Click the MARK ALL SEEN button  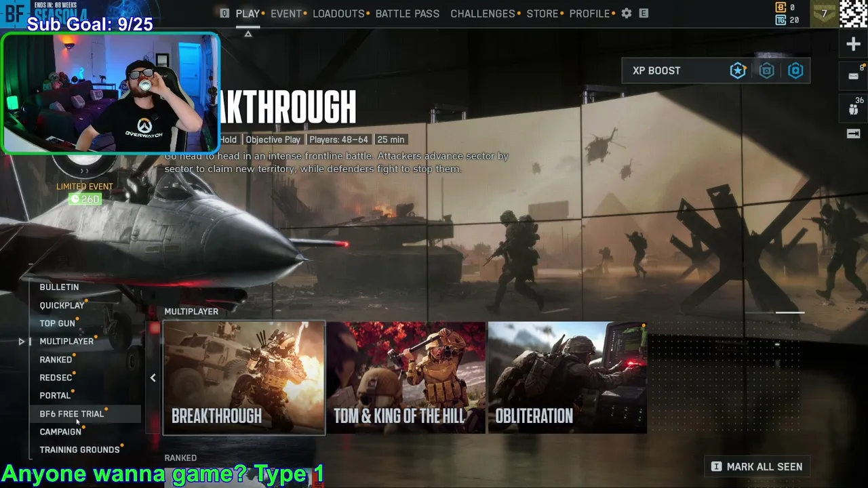point(757,466)
